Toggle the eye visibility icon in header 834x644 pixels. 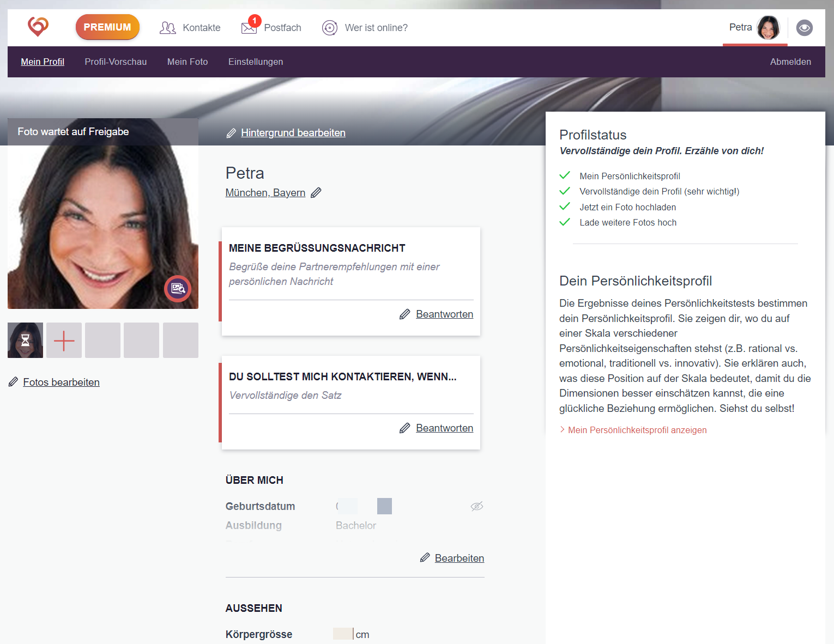point(805,28)
